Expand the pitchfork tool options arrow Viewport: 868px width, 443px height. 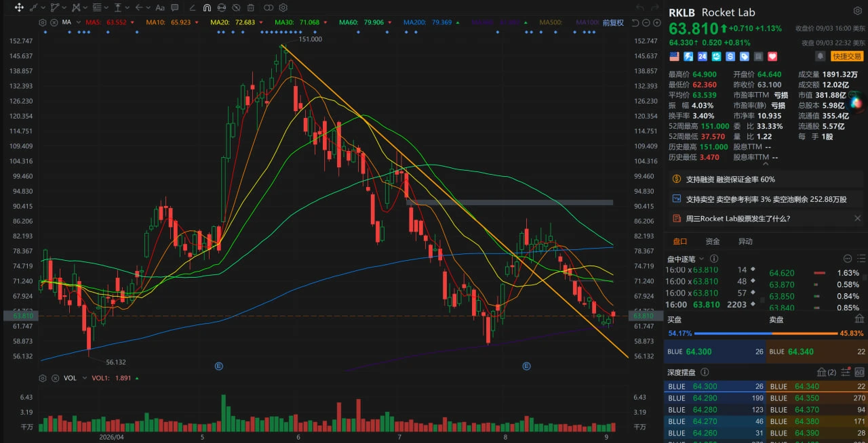coord(85,7)
